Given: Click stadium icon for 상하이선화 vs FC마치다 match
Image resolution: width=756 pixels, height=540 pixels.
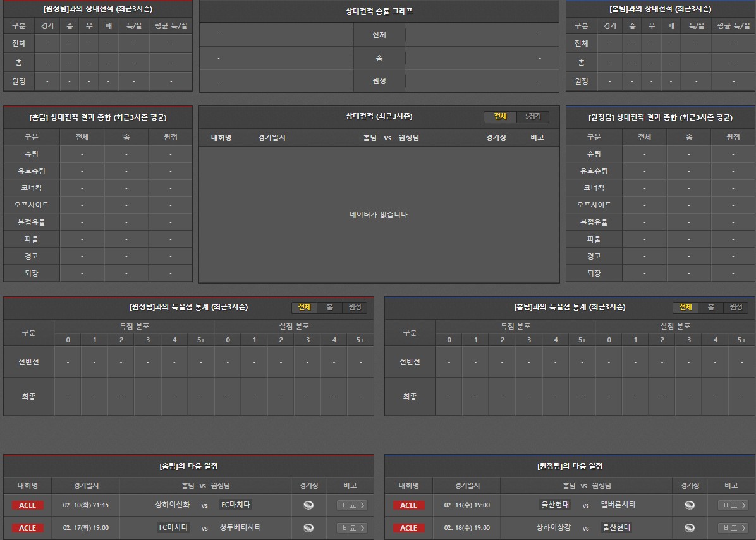Looking at the screenshot, I should pos(308,505).
